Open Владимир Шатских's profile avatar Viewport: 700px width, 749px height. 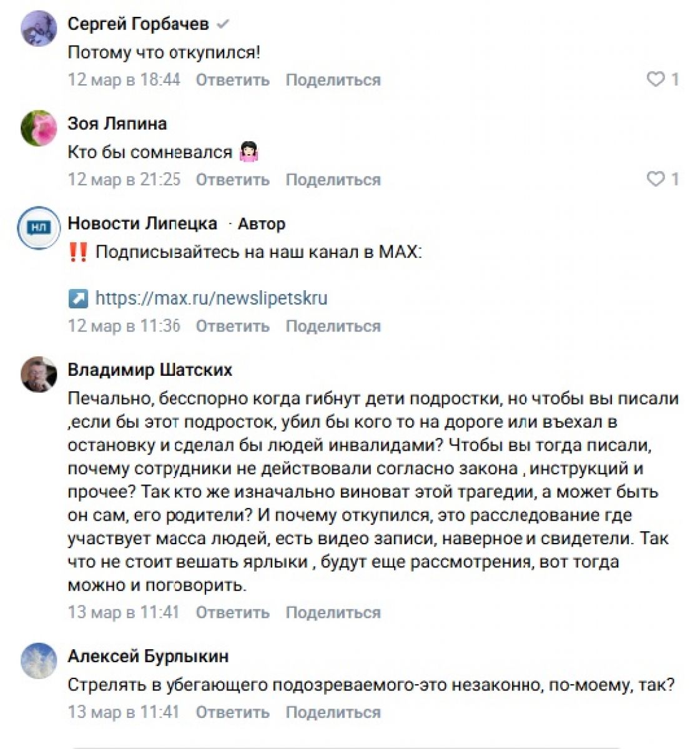pyautogui.click(x=39, y=374)
